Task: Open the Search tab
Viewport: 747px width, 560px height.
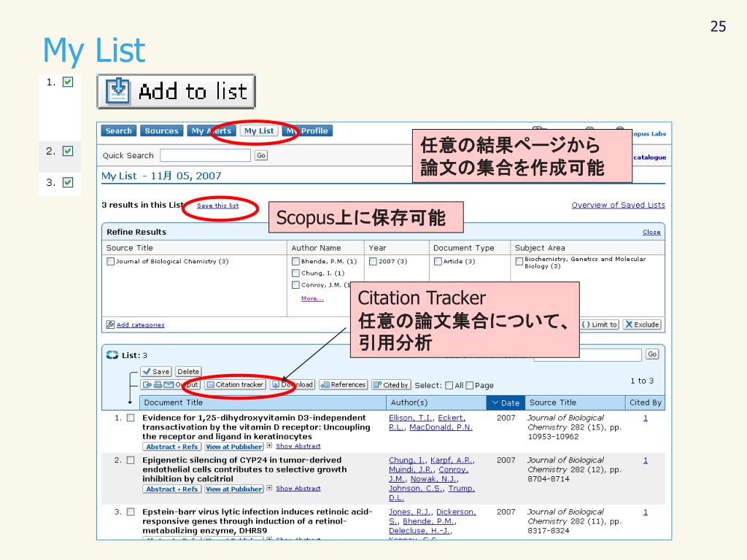Action: point(119,131)
